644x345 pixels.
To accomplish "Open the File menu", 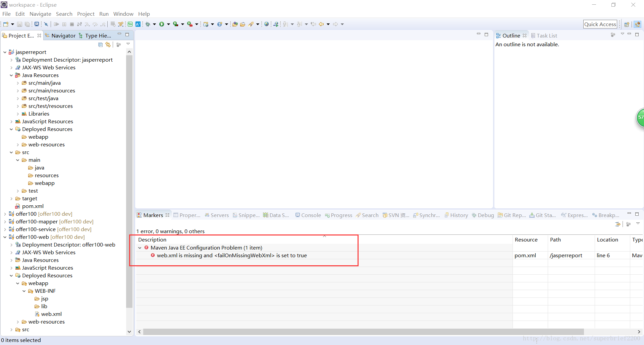I will click(x=6, y=14).
